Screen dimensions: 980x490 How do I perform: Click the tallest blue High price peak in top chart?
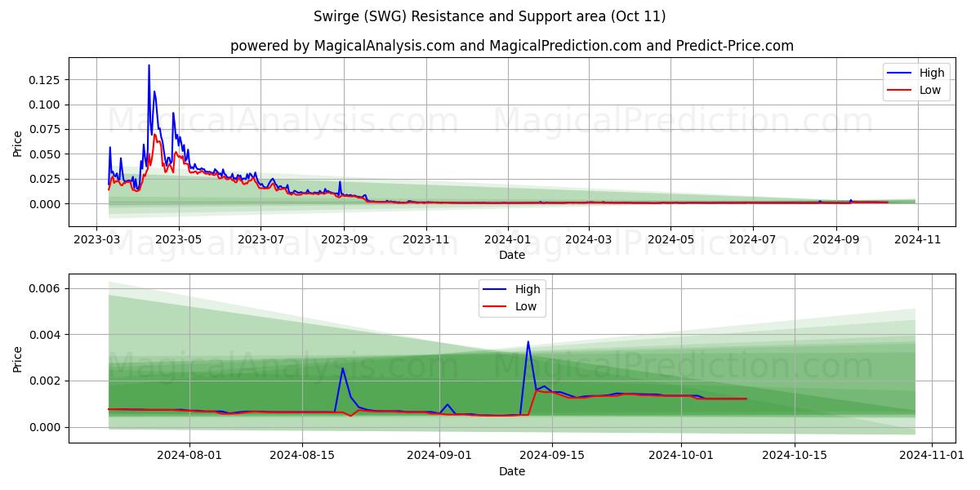coord(149,65)
